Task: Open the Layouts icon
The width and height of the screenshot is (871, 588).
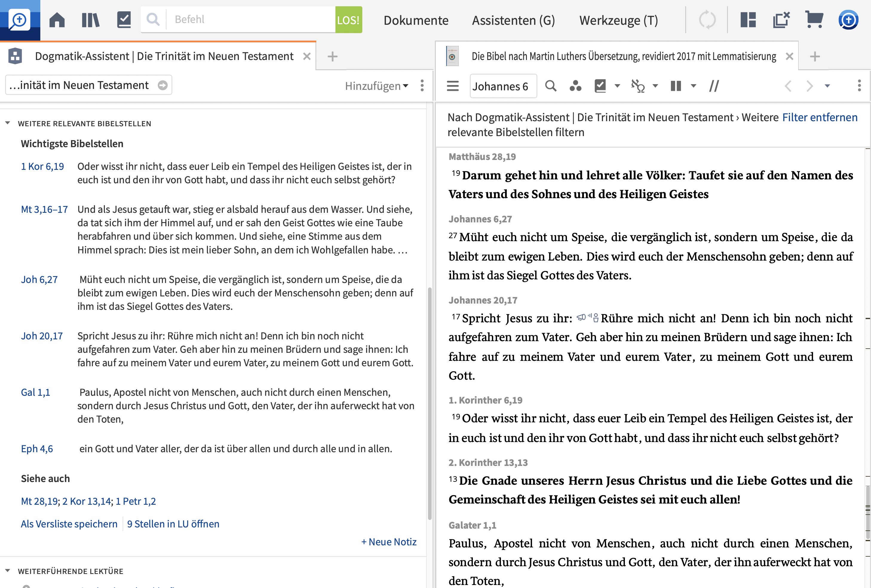Action: pos(748,20)
